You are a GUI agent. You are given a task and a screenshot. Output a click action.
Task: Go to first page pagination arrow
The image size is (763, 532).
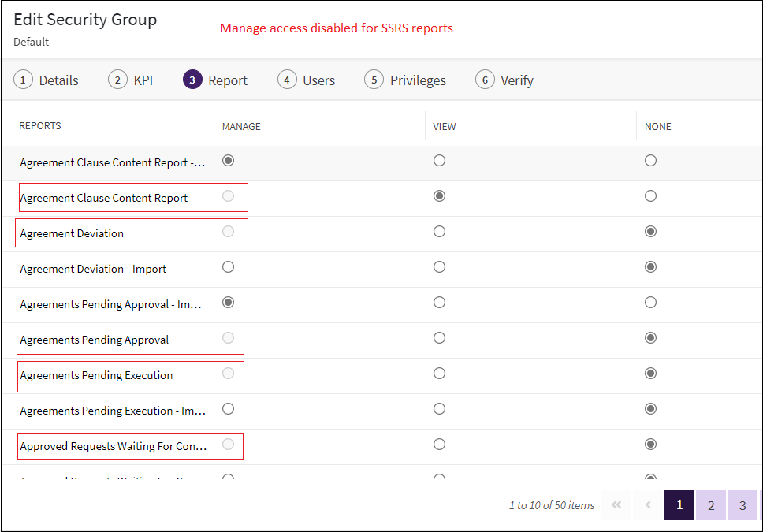pyautogui.click(x=616, y=505)
